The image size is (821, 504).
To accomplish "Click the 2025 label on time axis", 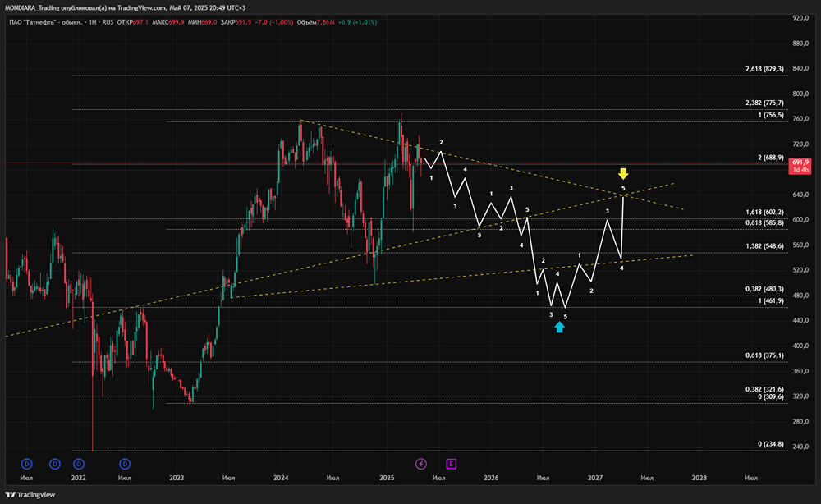I will click(388, 476).
